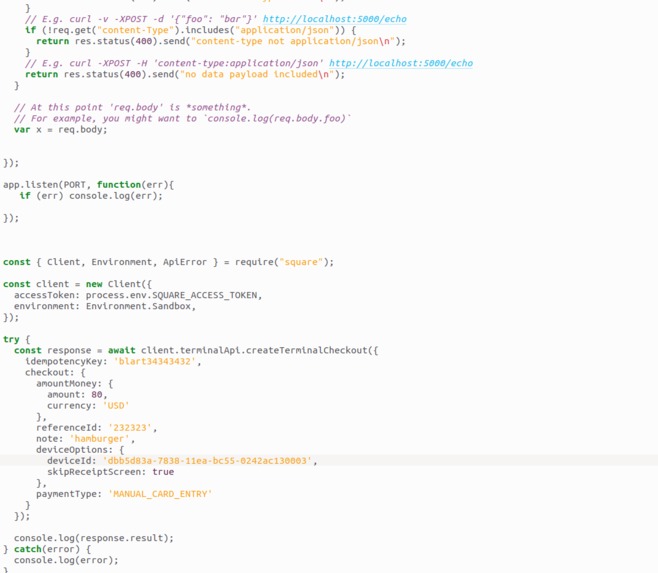The image size is (658, 573).
Task: Click the "square" string in require()
Action: click(x=301, y=262)
